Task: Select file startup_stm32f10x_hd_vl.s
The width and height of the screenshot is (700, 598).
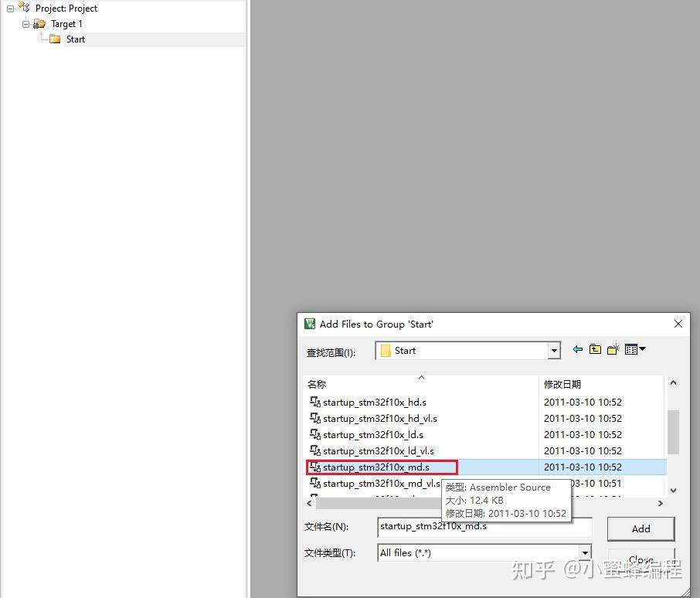Action: point(380,419)
